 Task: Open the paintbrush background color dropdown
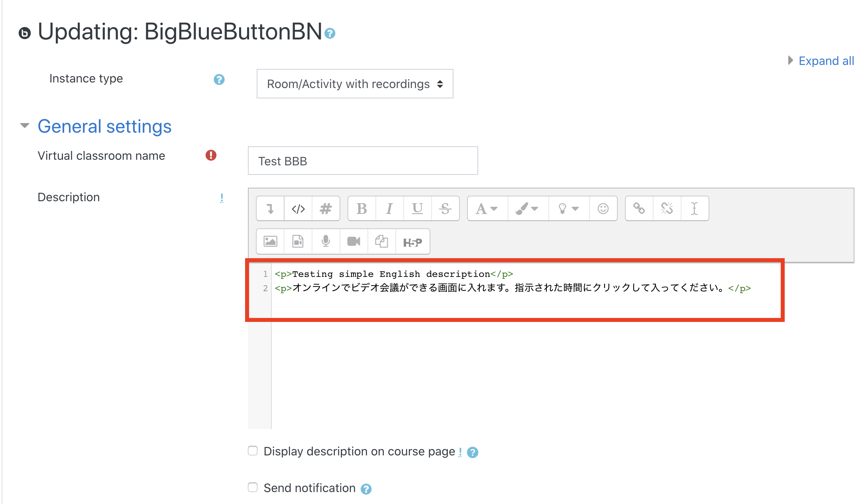[528, 208]
